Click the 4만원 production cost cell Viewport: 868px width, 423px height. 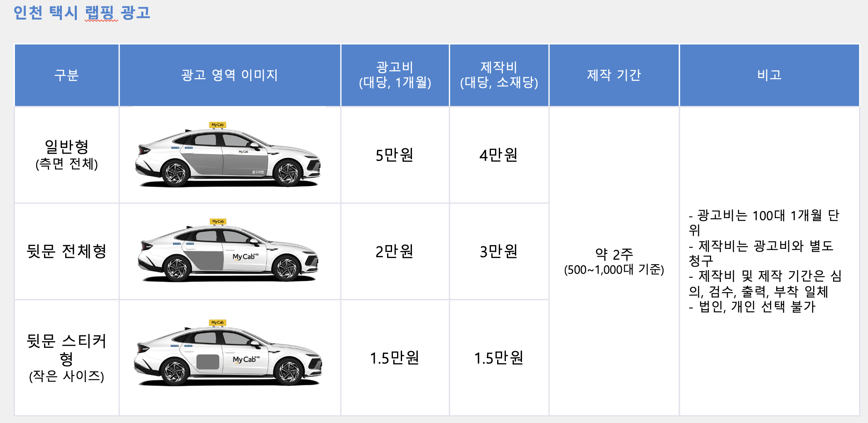(499, 155)
